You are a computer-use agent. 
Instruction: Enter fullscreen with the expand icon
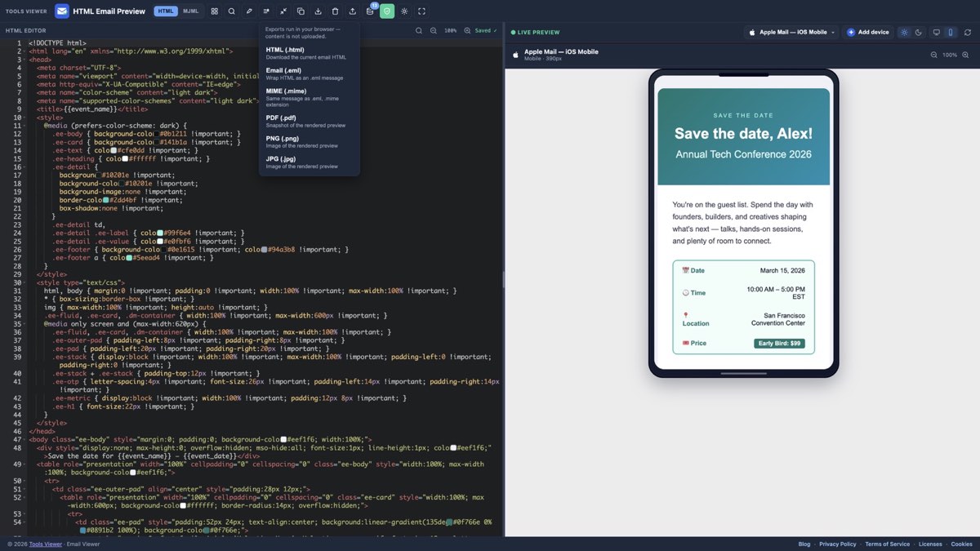(x=421, y=11)
